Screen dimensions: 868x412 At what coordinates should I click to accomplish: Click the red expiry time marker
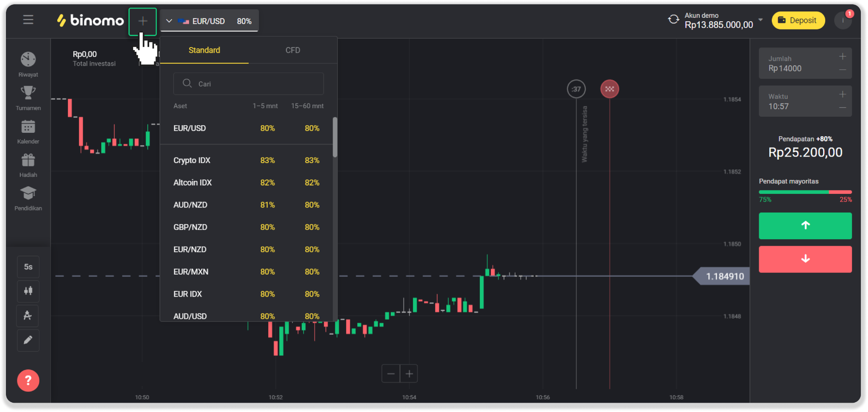tap(609, 89)
